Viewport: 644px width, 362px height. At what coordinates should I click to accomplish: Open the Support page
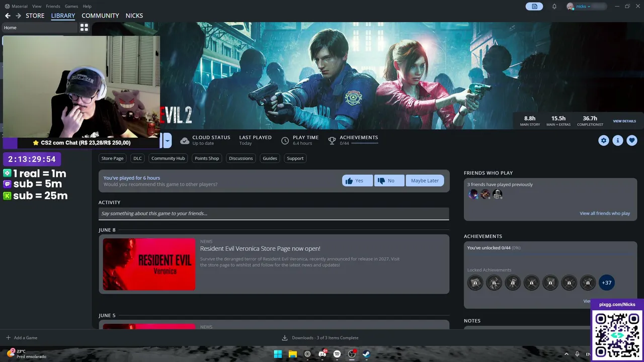tap(295, 158)
